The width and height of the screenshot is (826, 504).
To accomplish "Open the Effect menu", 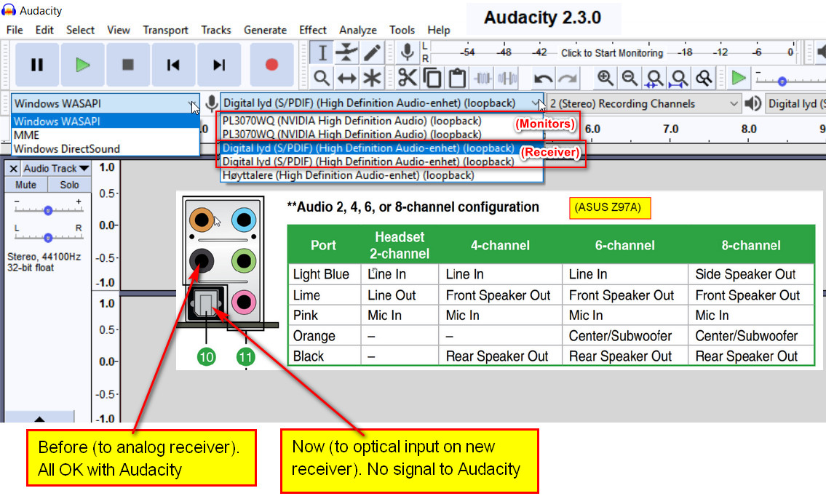I will 313,30.
